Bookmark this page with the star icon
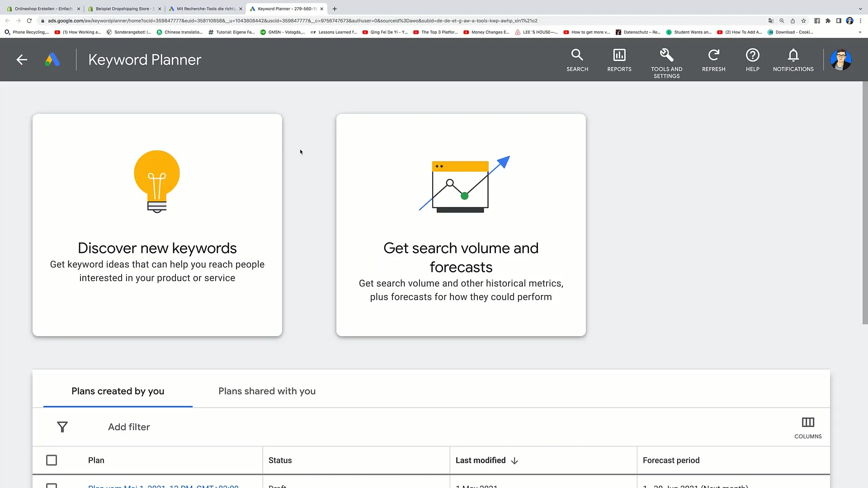Screen dimensions: 868x488 (803, 21)
